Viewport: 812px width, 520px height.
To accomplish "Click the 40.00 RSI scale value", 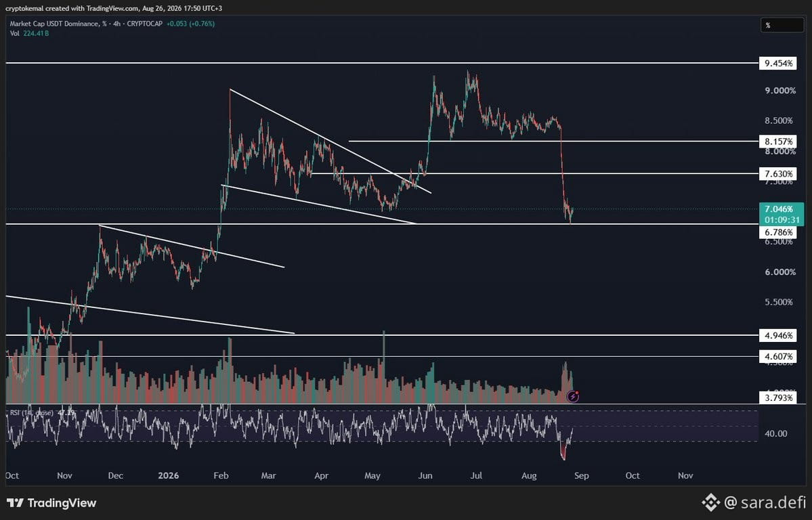I will pyautogui.click(x=775, y=433).
